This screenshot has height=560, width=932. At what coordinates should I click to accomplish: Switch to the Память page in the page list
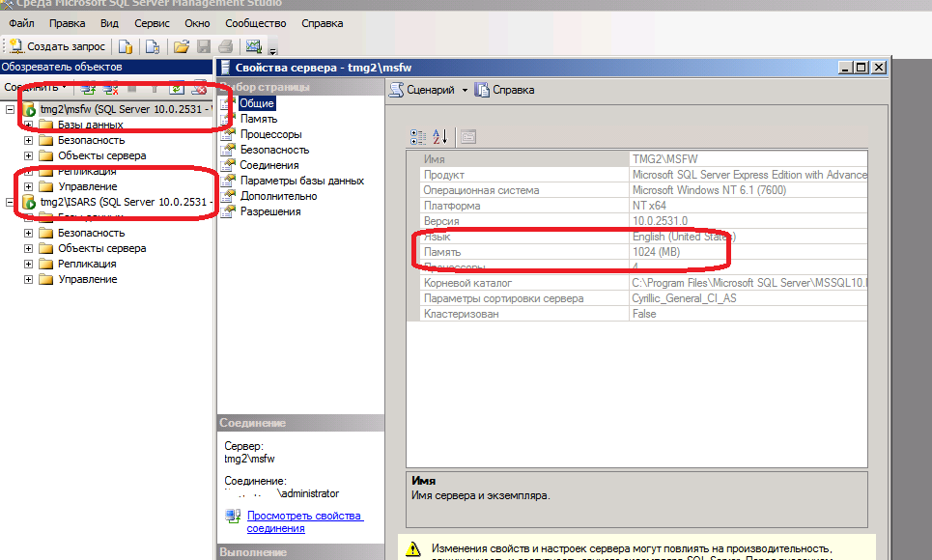(x=259, y=119)
